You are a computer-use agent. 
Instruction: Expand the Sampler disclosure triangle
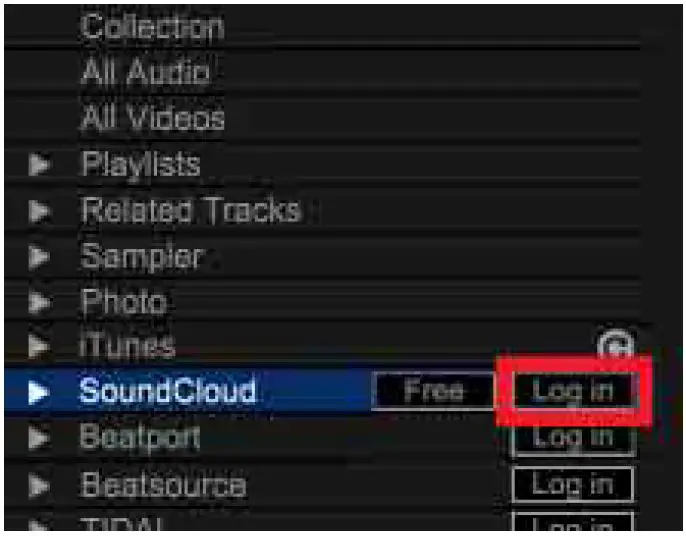[x=39, y=256]
